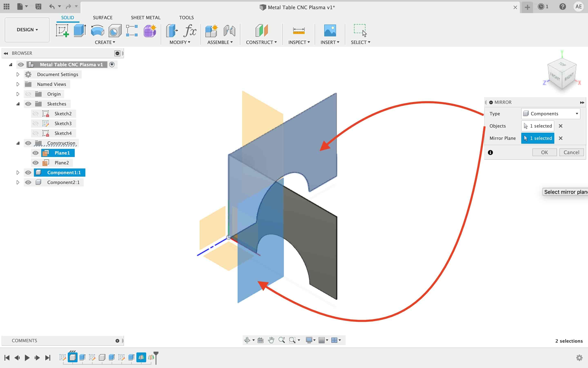Click Objects 1 selected field
The height and width of the screenshot is (368, 588).
pos(537,126)
